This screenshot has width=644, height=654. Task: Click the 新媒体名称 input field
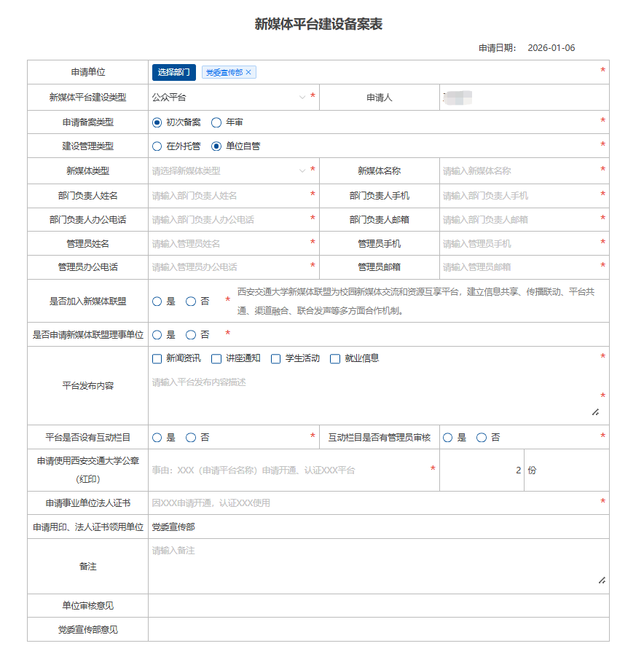click(x=519, y=171)
